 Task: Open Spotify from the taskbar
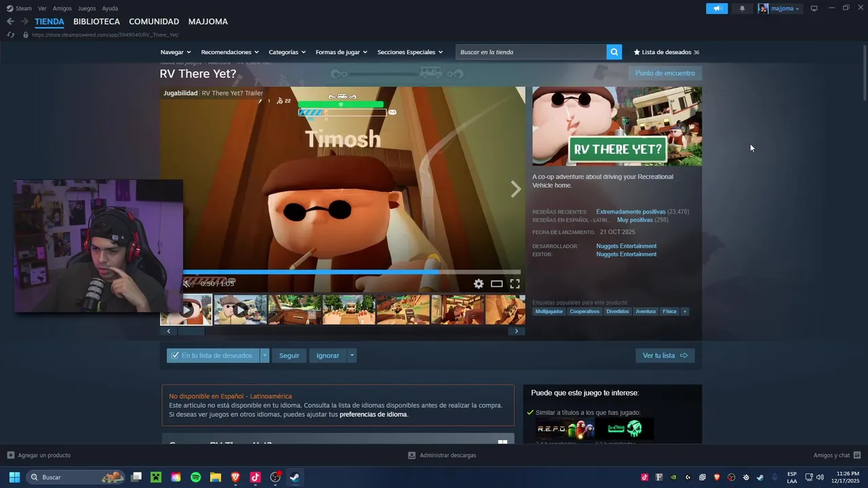(195, 477)
